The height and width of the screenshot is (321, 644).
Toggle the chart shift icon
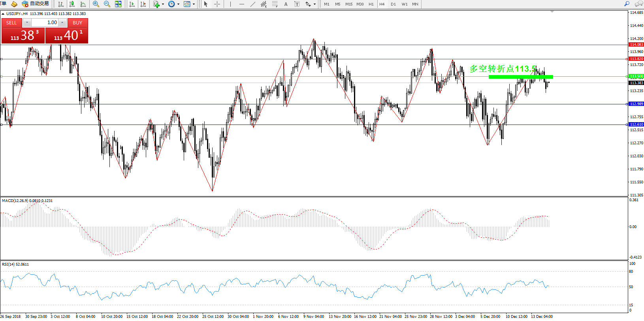point(143,4)
